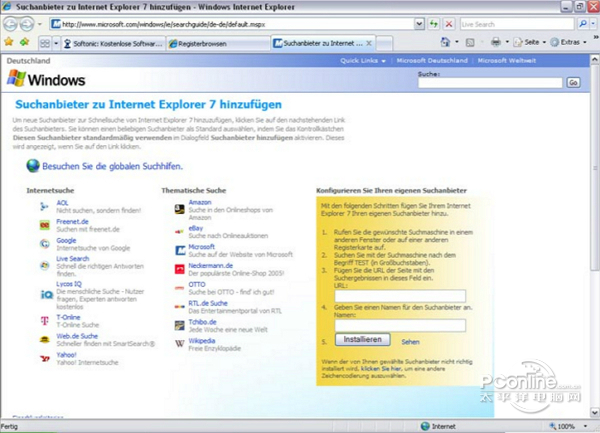Open the Microsoft Deutschland link
Screen dimensions: 600x433
tap(432, 60)
